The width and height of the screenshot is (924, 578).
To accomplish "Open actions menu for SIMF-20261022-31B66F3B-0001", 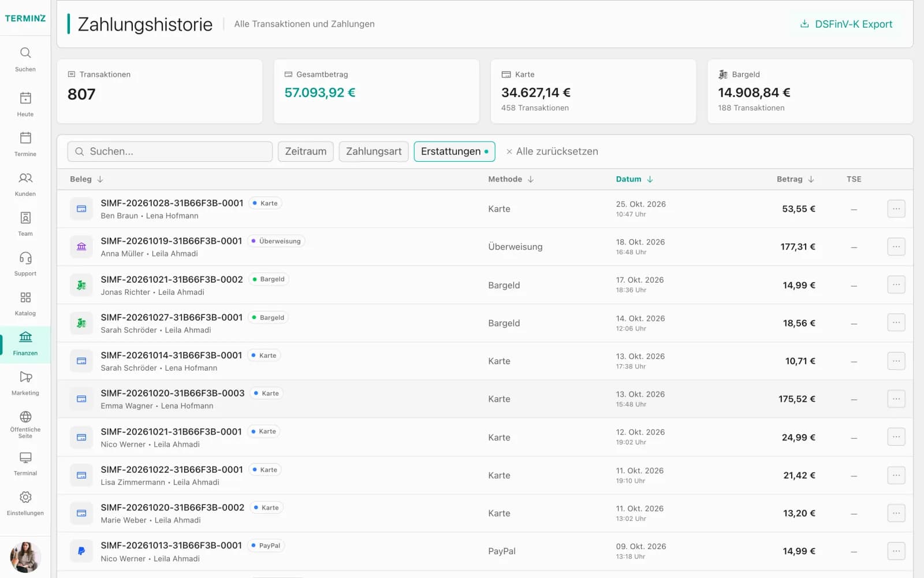I will click(x=896, y=475).
